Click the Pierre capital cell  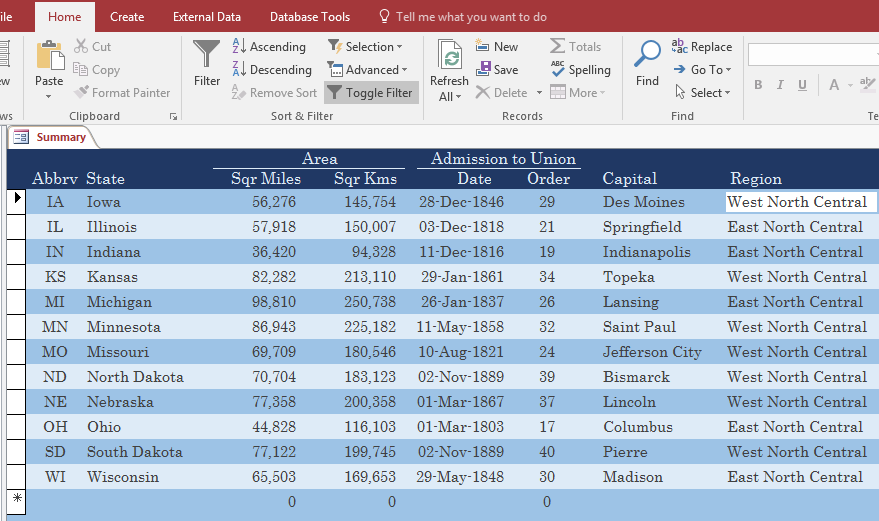(x=625, y=452)
